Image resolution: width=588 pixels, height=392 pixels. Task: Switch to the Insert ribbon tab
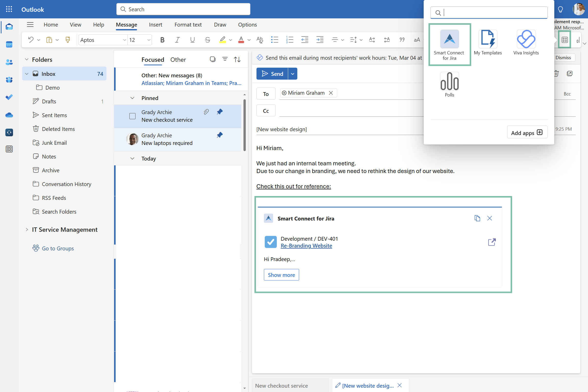[x=155, y=25]
